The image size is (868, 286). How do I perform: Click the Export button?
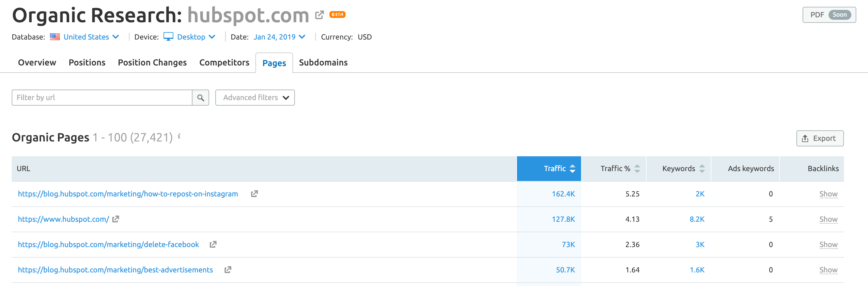820,138
